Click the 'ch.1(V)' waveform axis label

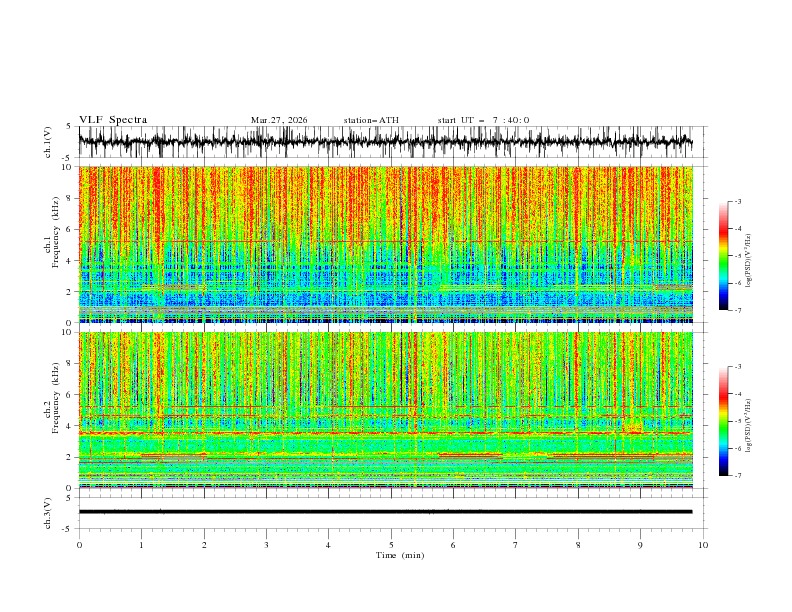[48, 142]
